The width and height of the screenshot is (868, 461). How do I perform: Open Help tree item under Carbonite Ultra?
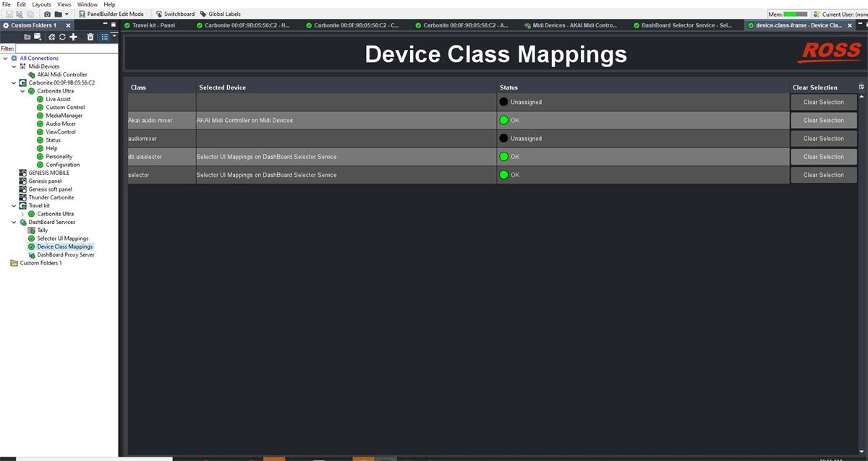pos(51,148)
